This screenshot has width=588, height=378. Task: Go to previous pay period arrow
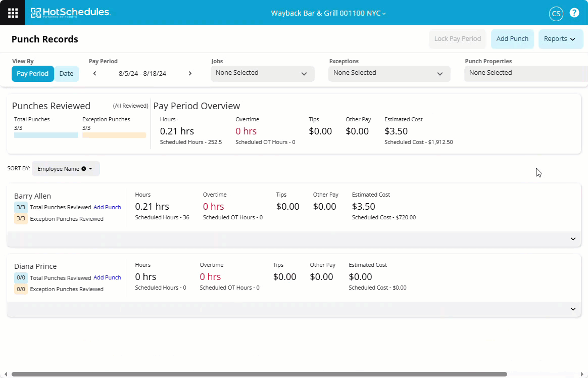point(95,74)
